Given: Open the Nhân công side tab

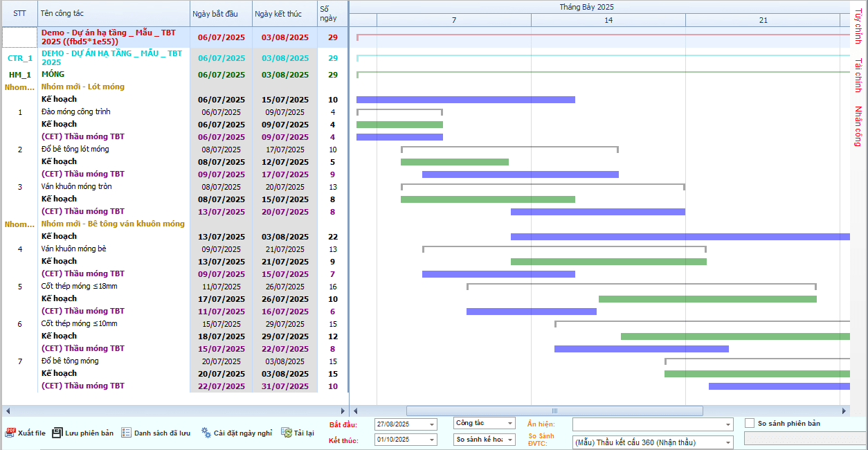Looking at the screenshot, I should click(858, 126).
